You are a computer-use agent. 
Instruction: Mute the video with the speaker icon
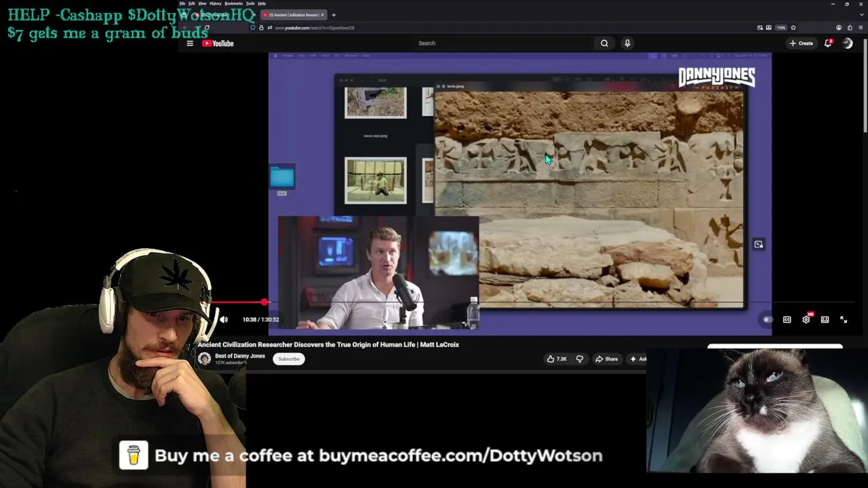[224, 319]
